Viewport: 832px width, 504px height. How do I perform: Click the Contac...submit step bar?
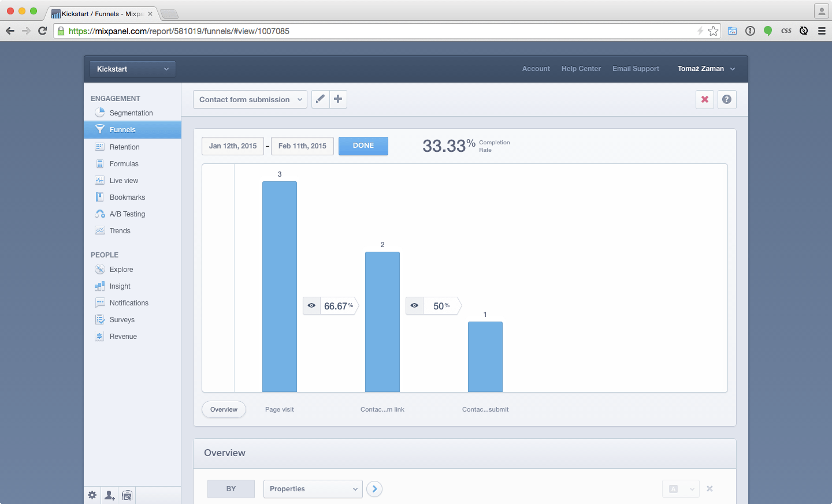coord(485,357)
